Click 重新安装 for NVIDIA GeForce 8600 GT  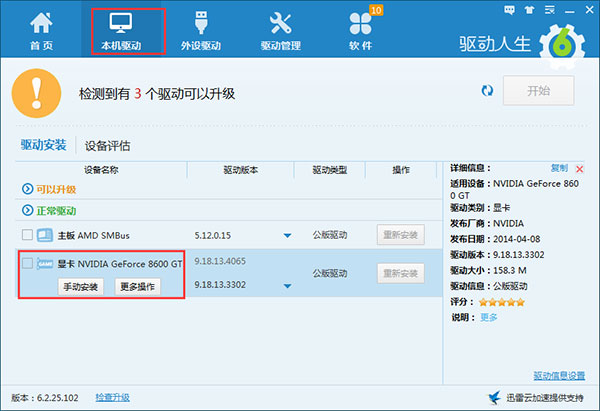coord(401,273)
